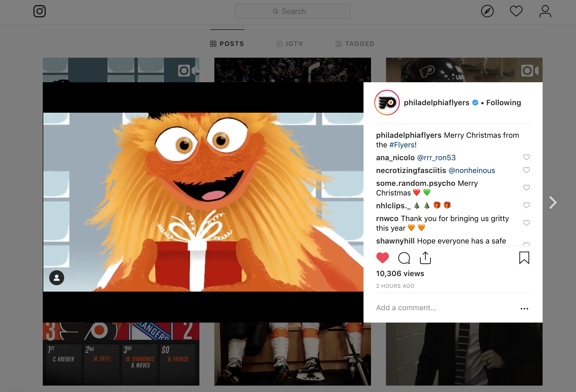Click the tagged people icon on video

pos(57,278)
